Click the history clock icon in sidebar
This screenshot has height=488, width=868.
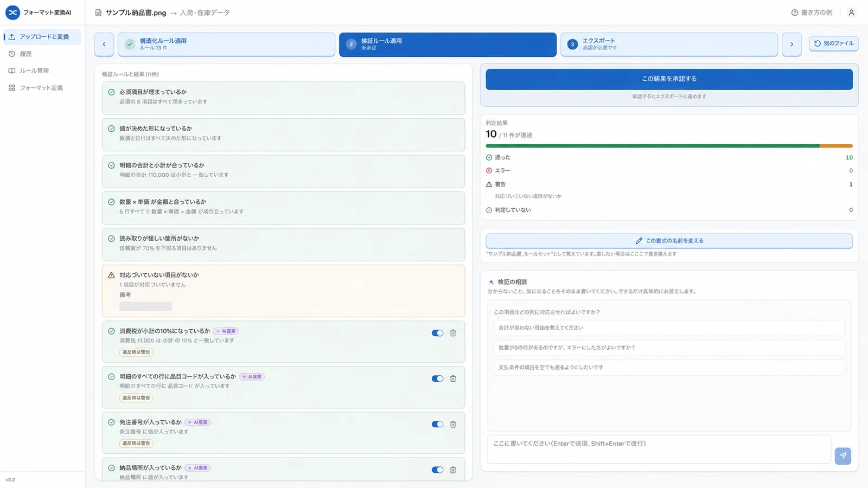click(12, 54)
